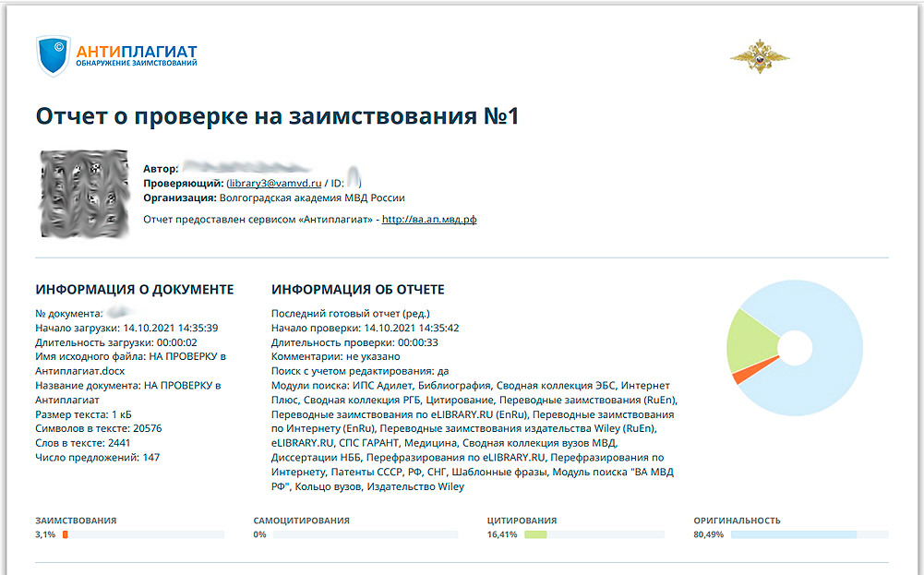Screen dimensions: 924x575
Task: Click the report title 'Отчет о проверке на заимствования №1'
Action: [x=277, y=116]
